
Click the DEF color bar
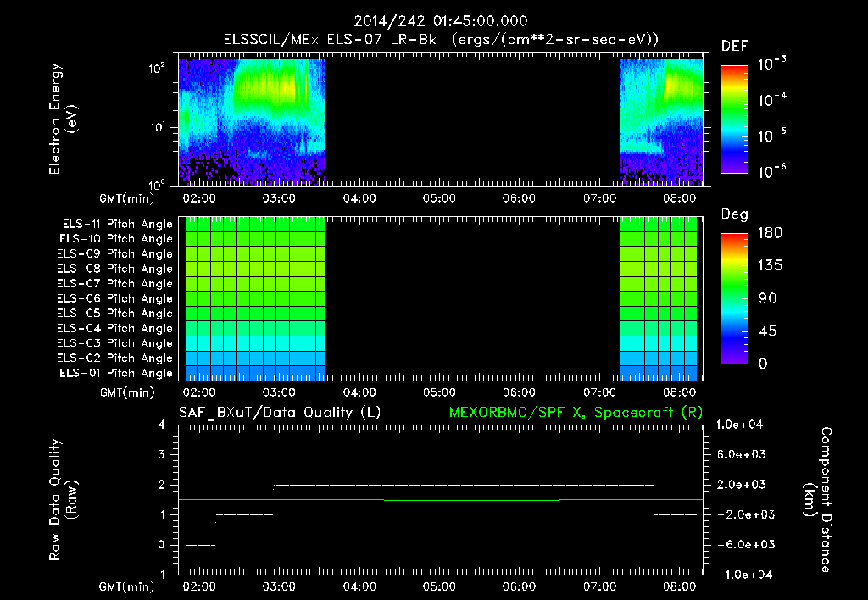(x=734, y=119)
